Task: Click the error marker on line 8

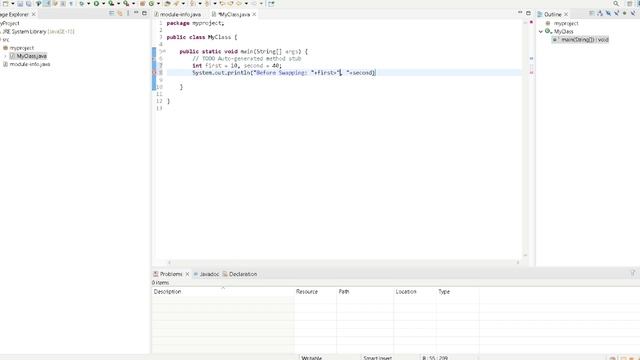Action: pos(154,73)
